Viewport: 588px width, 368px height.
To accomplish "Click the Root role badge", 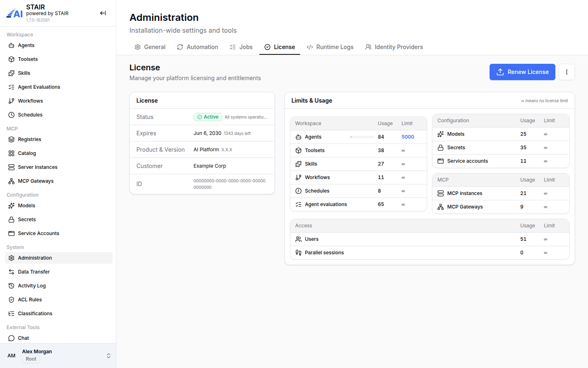I will coord(31,359).
